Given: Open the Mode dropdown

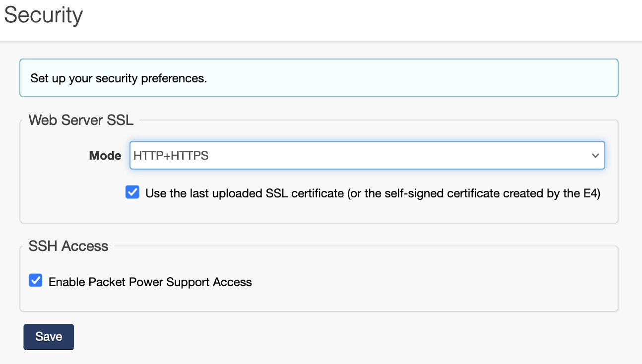Looking at the screenshot, I should pyautogui.click(x=367, y=156).
